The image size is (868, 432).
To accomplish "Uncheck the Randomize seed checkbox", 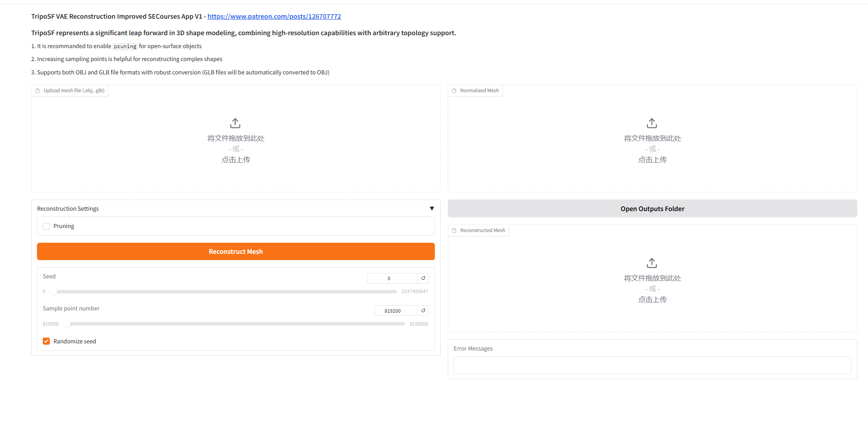I will pyautogui.click(x=46, y=341).
